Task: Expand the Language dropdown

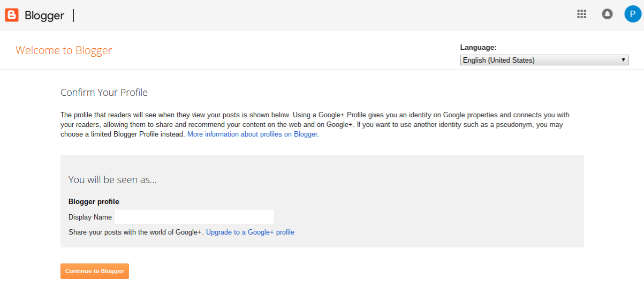Action: [x=544, y=60]
